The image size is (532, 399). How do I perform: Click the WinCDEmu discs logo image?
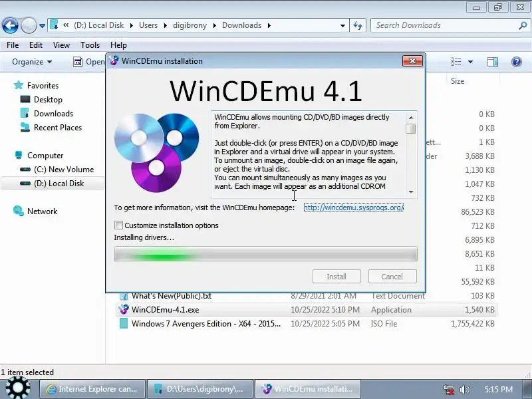tap(156, 152)
